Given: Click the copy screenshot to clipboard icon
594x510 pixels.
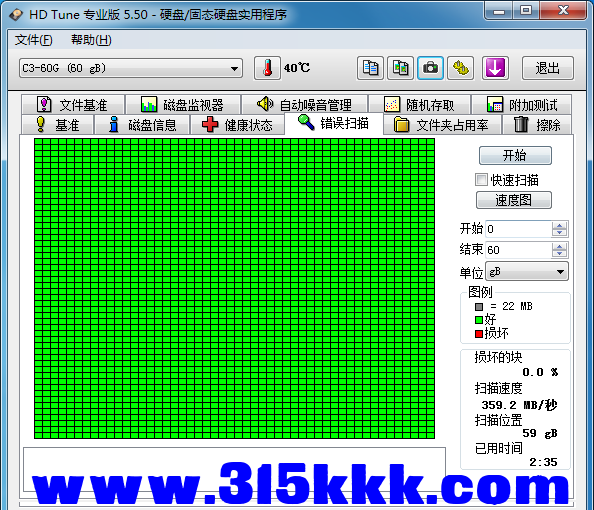Looking at the screenshot, I should [400, 68].
